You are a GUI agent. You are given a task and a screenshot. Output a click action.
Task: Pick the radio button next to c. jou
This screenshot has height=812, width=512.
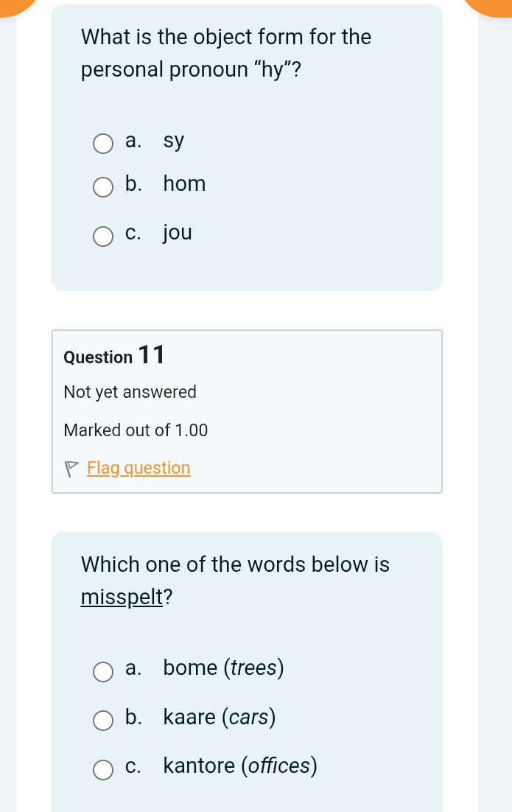pos(103,237)
